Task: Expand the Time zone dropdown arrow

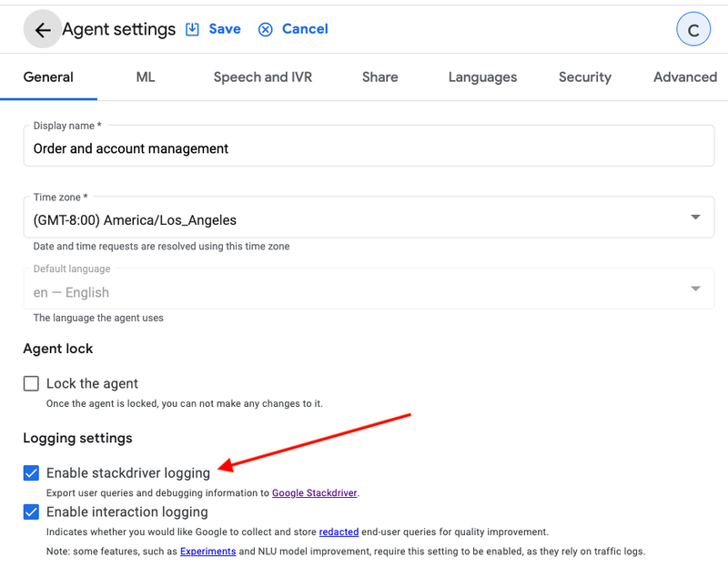Action: (695, 217)
